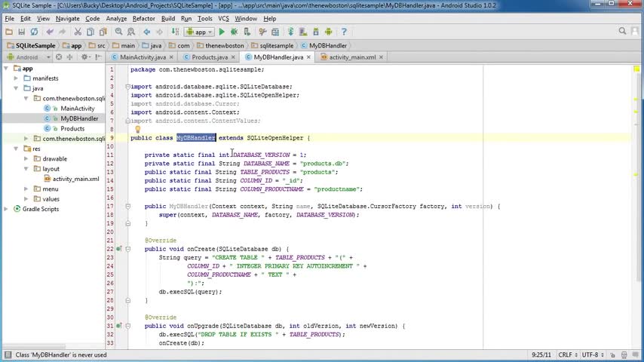Expand the manifests folder
Image resolution: width=644 pixels, height=362 pixels.
coord(17,78)
